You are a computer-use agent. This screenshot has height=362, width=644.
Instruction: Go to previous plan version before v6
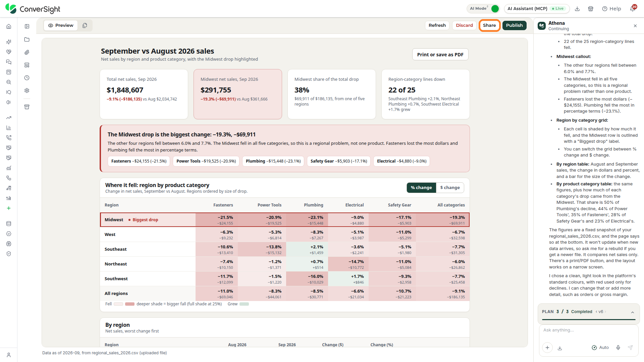tap(596, 312)
